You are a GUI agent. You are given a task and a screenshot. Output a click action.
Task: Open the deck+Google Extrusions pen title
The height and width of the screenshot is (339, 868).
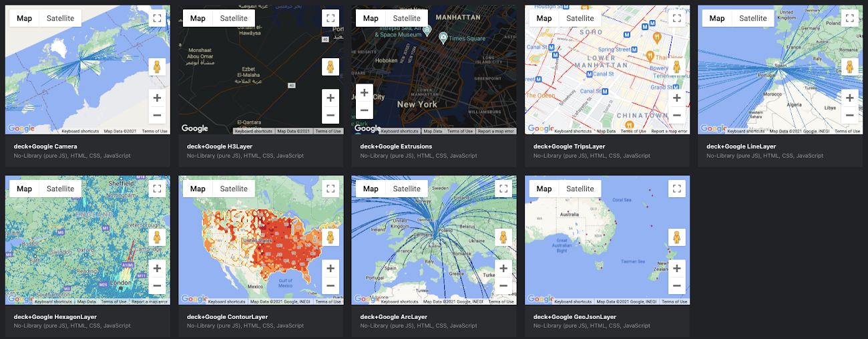[x=396, y=146]
